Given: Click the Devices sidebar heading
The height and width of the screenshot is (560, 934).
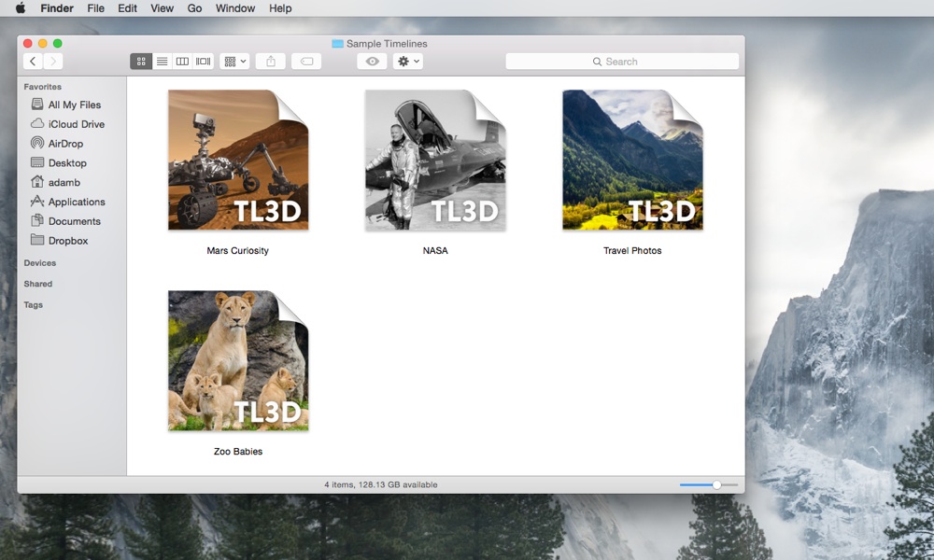Looking at the screenshot, I should (40, 263).
